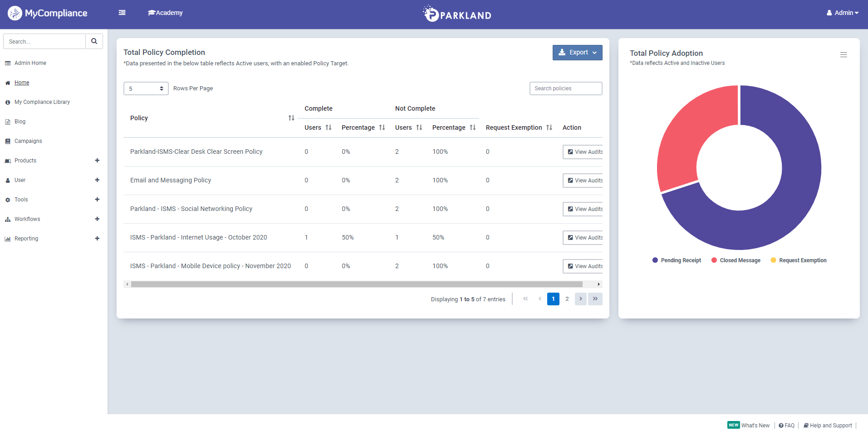Click the Workflows hierarchy icon
The image size is (868, 436).
pyautogui.click(x=8, y=220)
